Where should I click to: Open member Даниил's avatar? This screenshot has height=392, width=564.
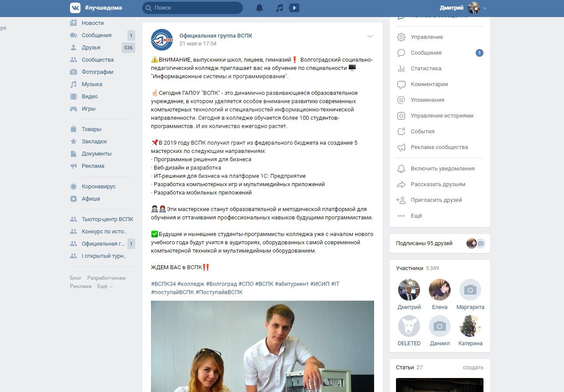(440, 326)
